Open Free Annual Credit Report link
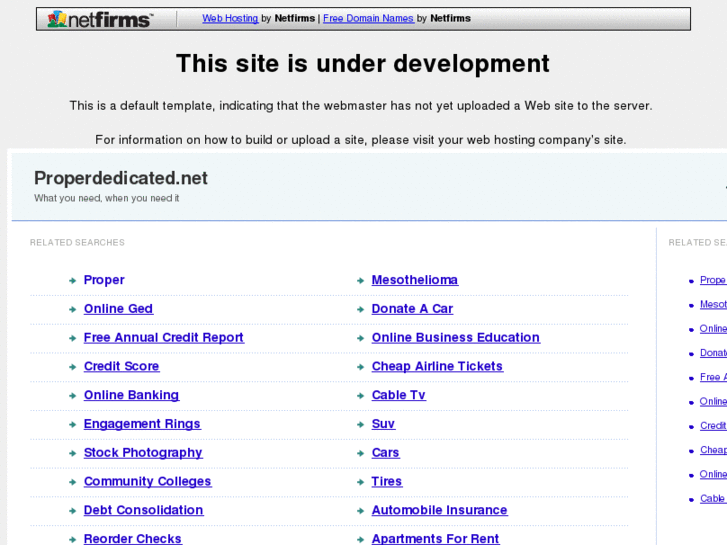This screenshot has width=727, height=545. click(164, 338)
